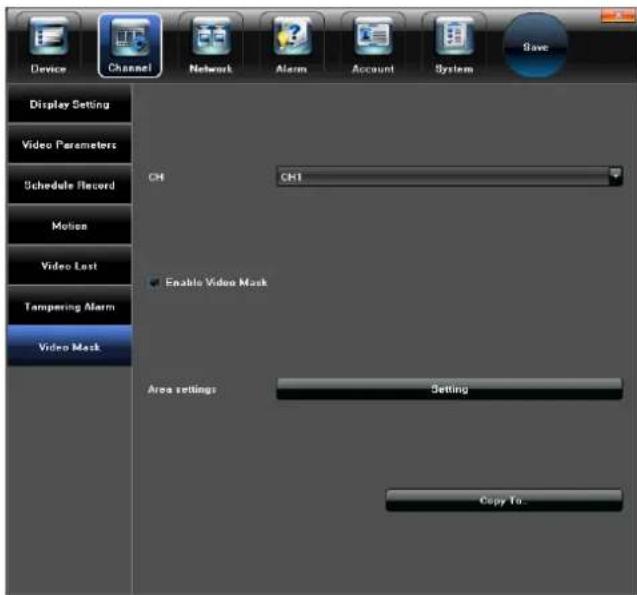
Task: Switch to Schedule Record section
Action: (69, 185)
